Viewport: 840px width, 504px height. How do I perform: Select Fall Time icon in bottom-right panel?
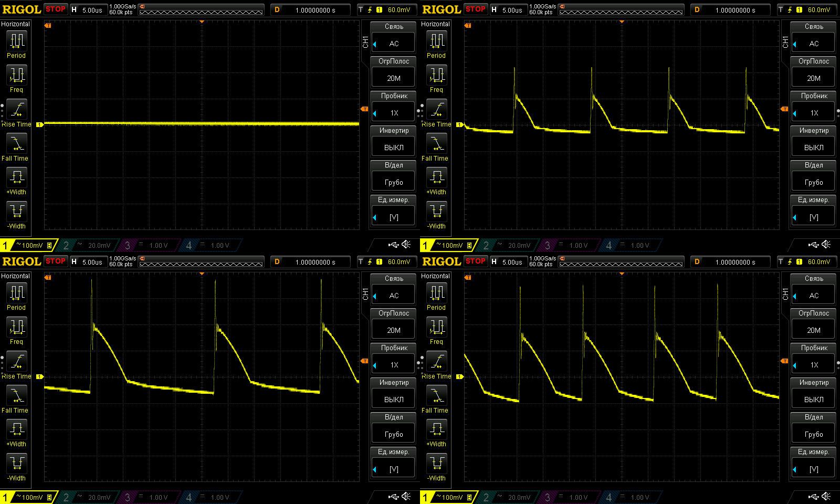click(436, 395)
